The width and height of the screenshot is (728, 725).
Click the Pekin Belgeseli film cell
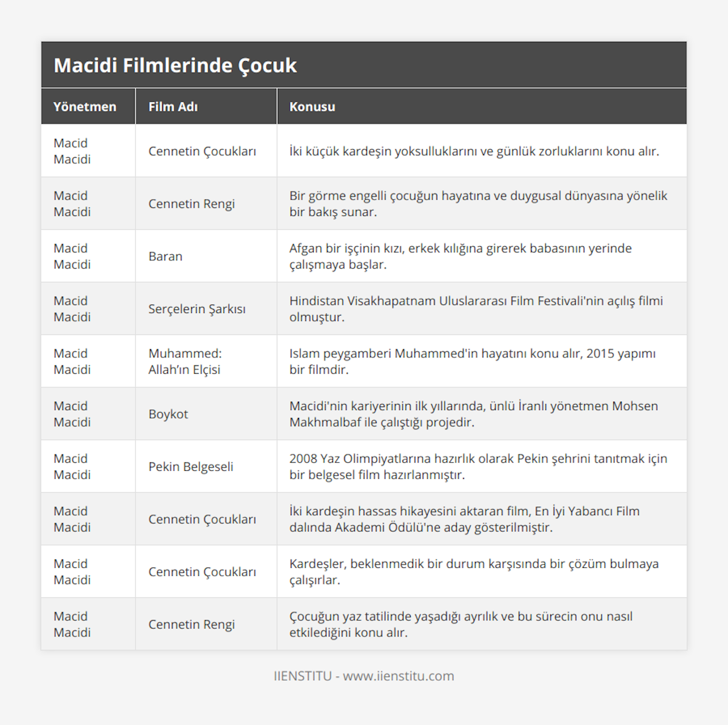(191, 467)
